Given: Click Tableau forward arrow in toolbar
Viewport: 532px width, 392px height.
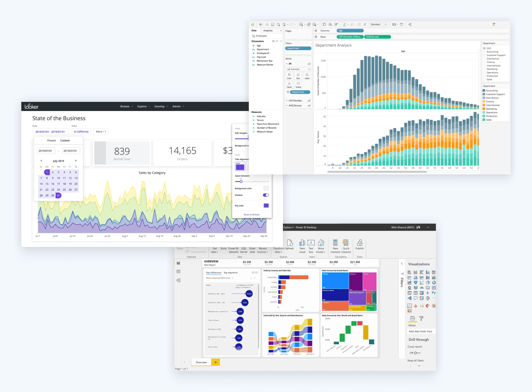Looking at the screenshot, I should point(267,24).
